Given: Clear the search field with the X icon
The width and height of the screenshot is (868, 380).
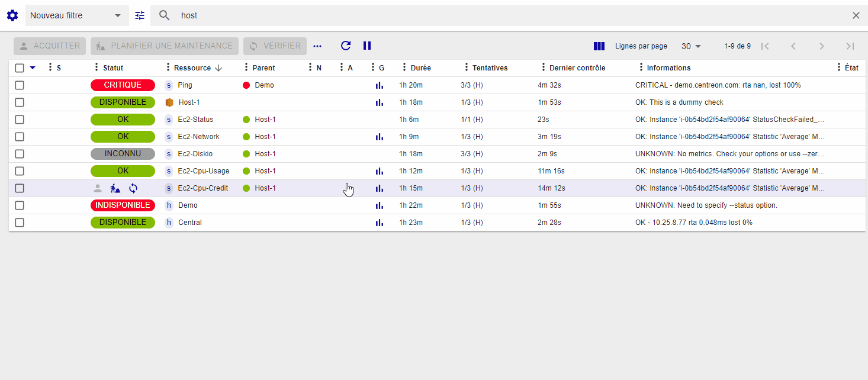Looking at the screenshot, I should (x=856, y=15).
